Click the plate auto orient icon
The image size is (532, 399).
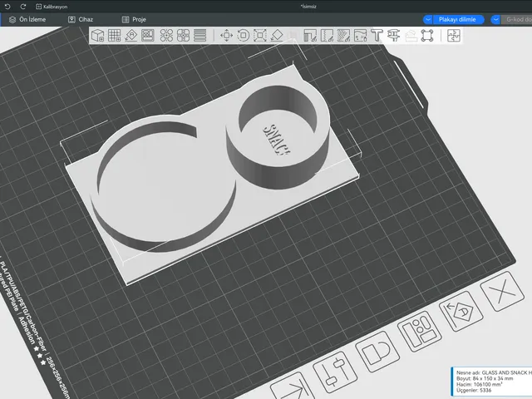[461, 311]
